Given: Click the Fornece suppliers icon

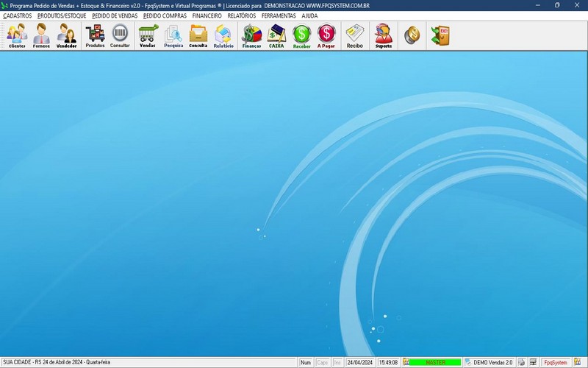Looking at the screenshot, I should coord(42,35).
